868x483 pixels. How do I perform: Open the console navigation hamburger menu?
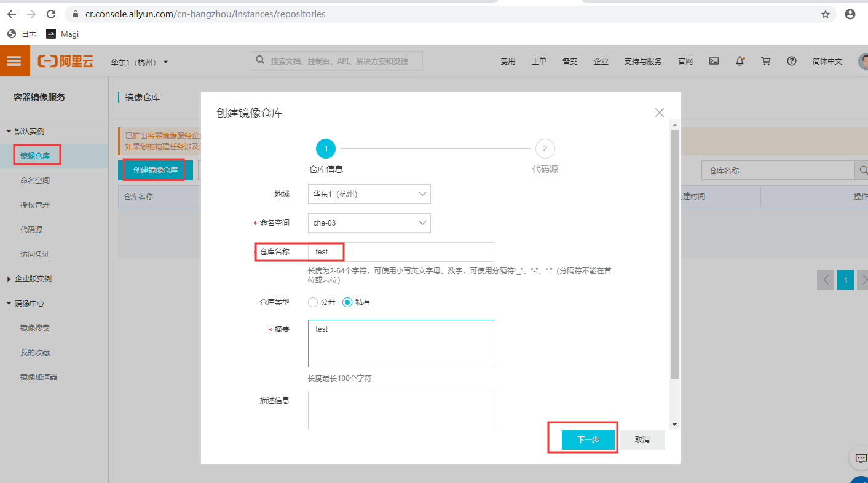click(x=15, y=61)
